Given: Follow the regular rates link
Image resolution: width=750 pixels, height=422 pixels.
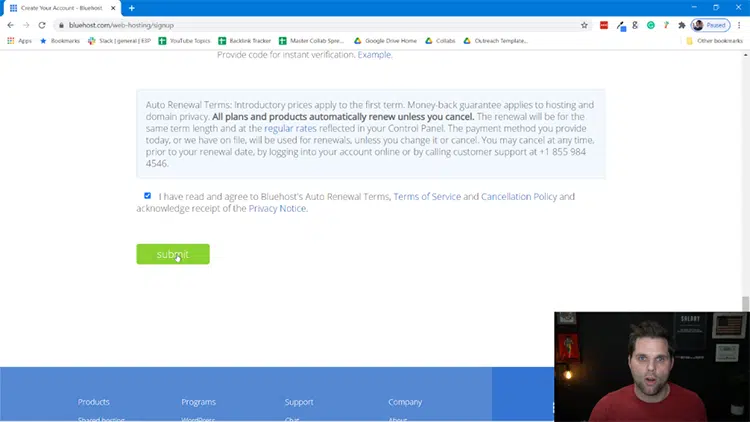Looking at the screenshot, I should pos(293,129).
